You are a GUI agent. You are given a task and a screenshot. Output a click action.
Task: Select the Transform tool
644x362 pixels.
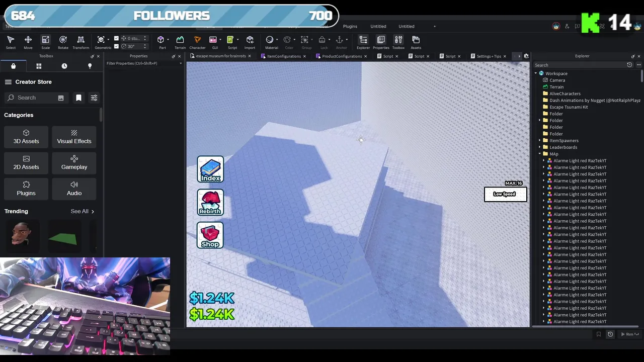pyautogui.click(x=80, y=42)
